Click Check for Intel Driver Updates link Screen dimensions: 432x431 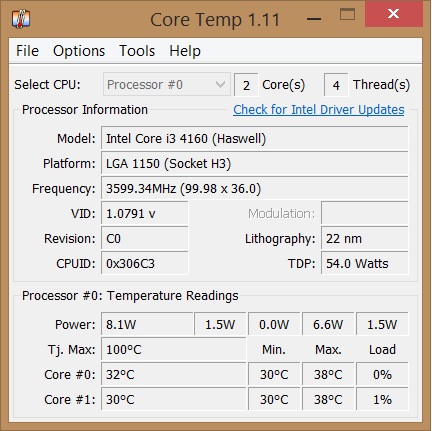[319, 110]
